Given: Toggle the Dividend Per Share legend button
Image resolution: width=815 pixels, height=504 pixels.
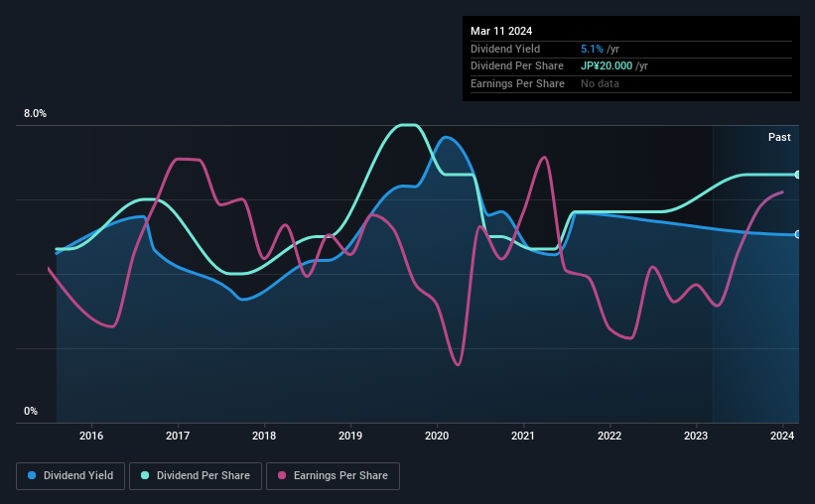Looking at the screenshot, I should pyautogui.click(x=196, y=476).
